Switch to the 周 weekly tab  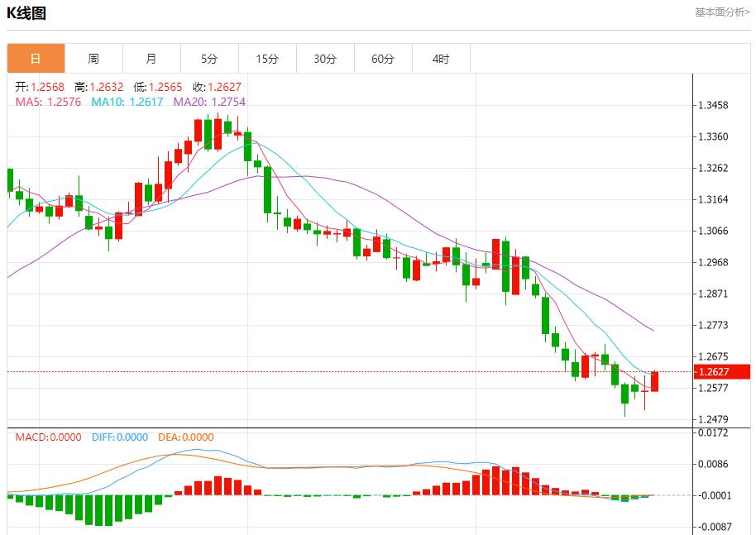coord(93,59)
